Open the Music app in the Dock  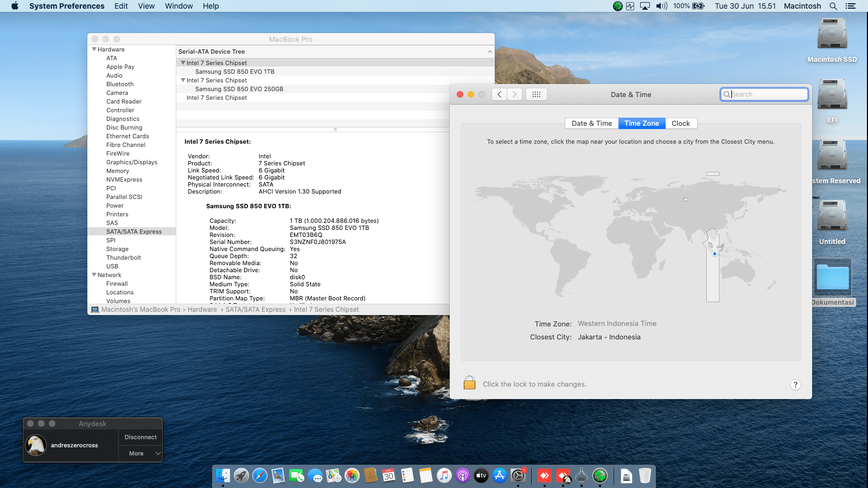[444, 476]
